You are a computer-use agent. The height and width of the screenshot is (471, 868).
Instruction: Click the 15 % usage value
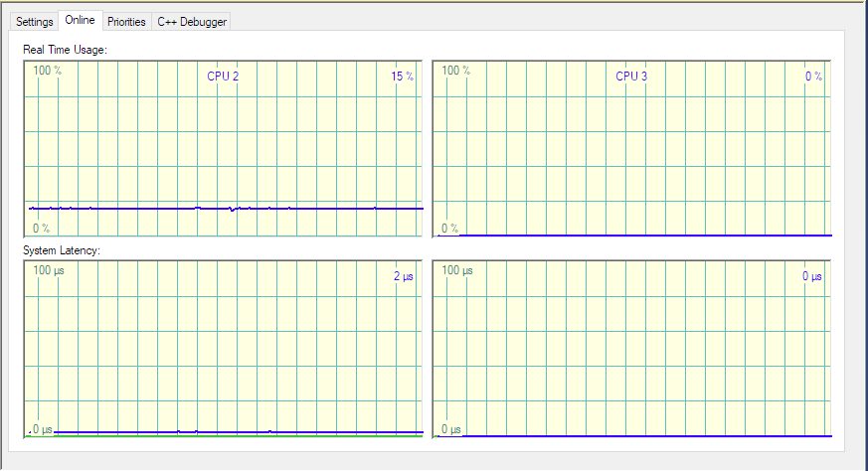pos(403,77)
